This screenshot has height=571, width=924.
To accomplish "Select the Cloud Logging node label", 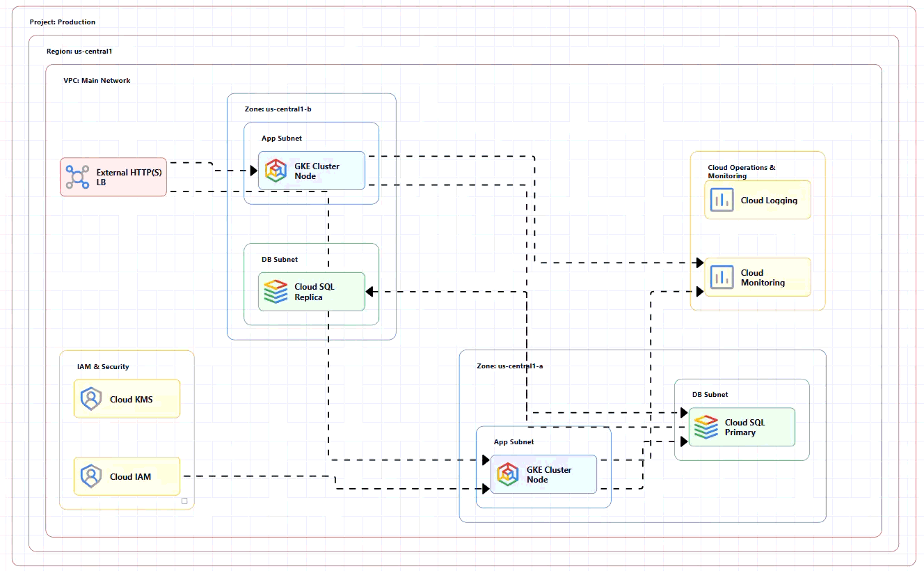I will [x=769, y=201].
